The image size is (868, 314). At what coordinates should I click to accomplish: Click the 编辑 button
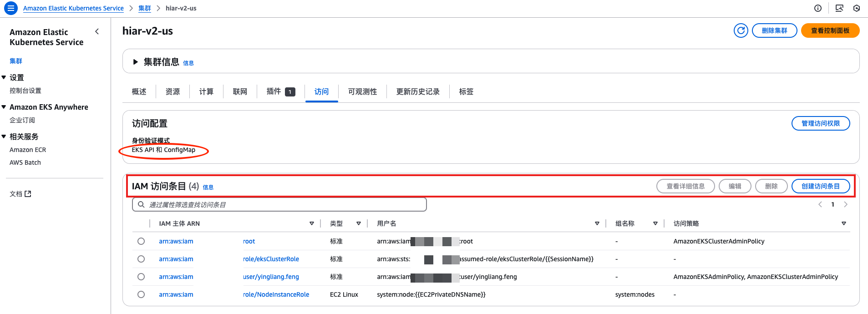click(x=735, y=186)
